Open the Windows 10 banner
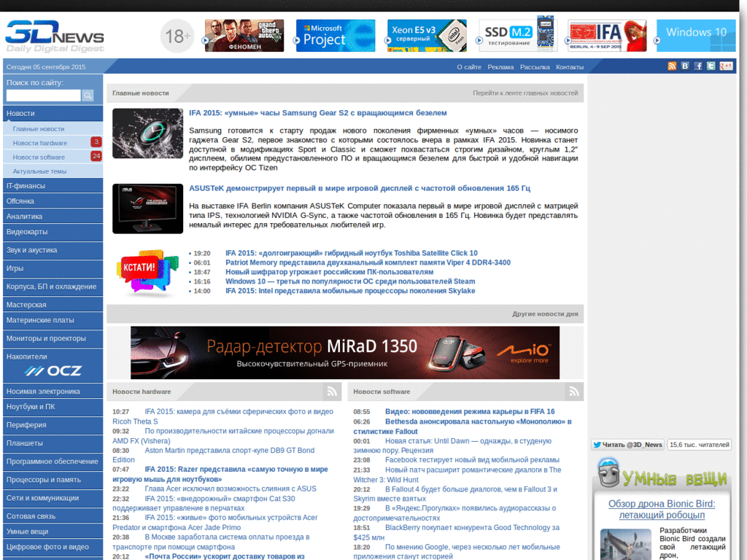Viewport: 747px width, 560px height. click(x=696, y=36)
